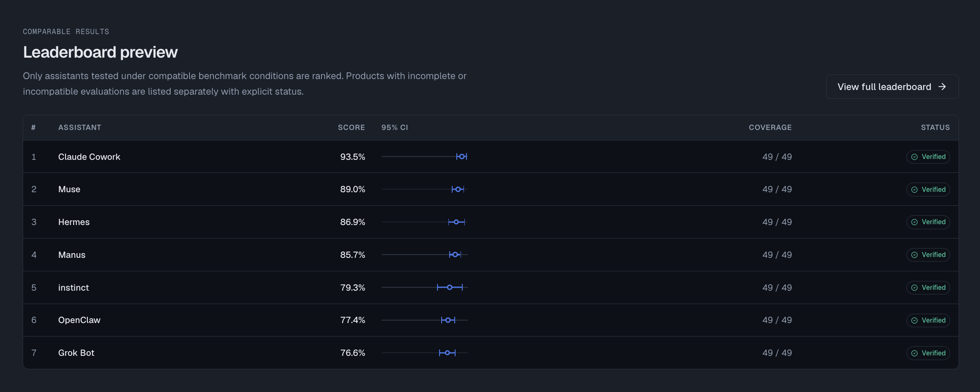
Task: Click the Assistant column header
Action: point(80,127)
